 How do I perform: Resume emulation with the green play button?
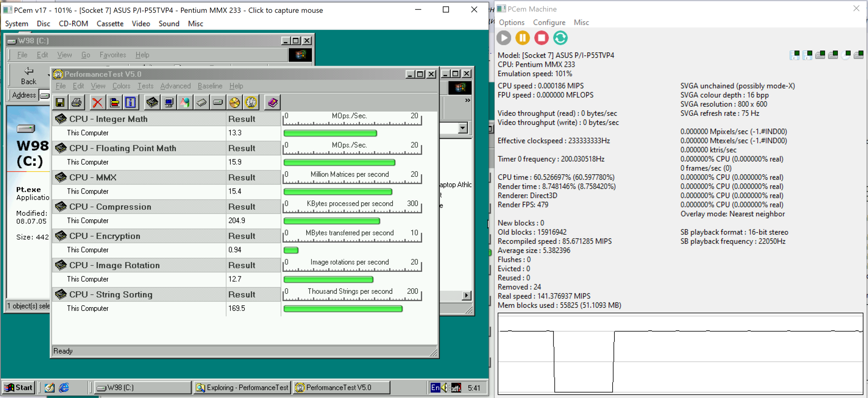coord(503,38)
